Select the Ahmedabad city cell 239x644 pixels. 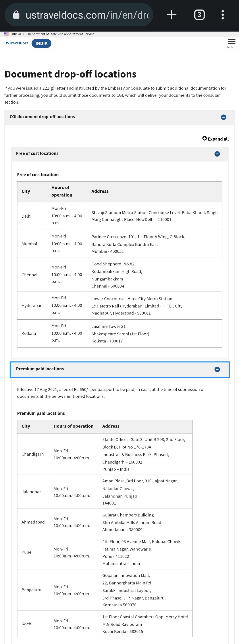(33, 522)
